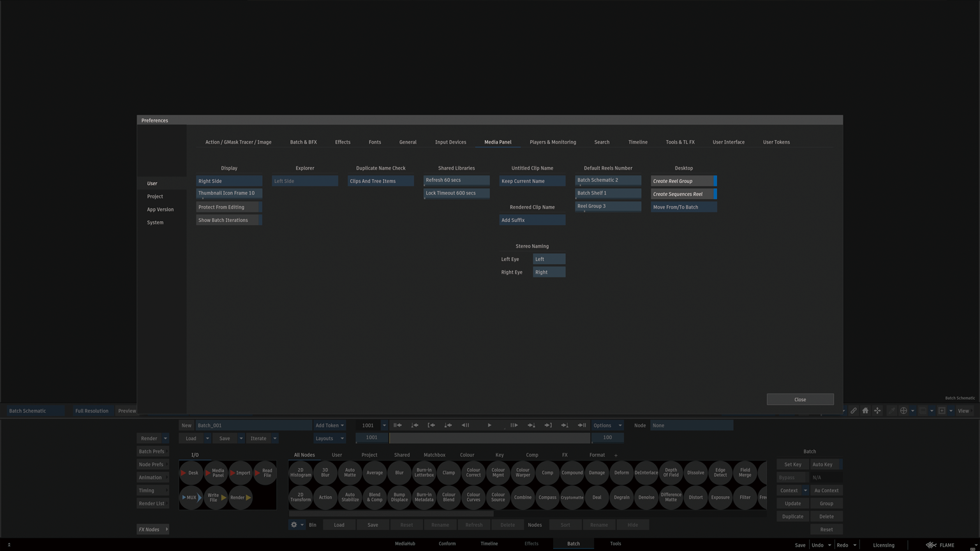Close the Preferences dialog with Close button
The width and height of the screenshot is (980, 551).
point(799,399)
